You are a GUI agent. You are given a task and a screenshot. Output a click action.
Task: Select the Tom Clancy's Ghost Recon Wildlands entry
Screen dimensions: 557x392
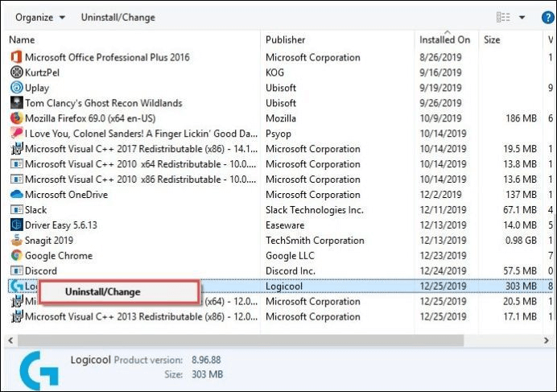click(x=103, y=103)
